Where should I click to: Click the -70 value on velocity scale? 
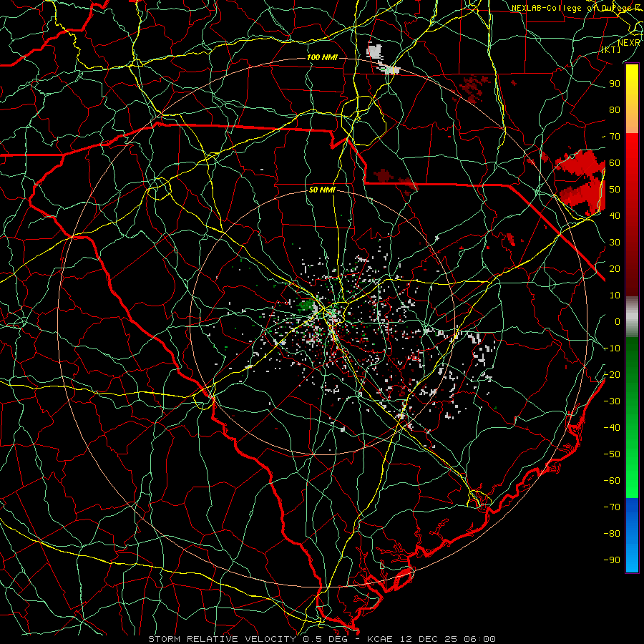612,507
